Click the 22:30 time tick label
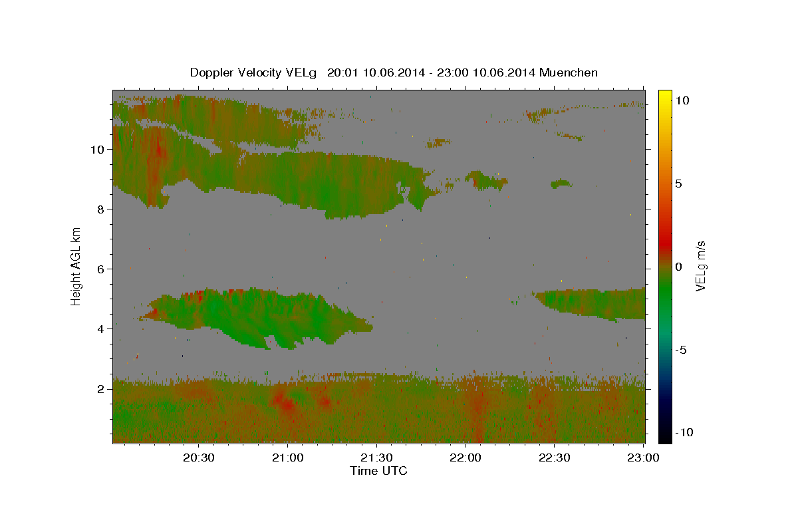 (555, 458)
